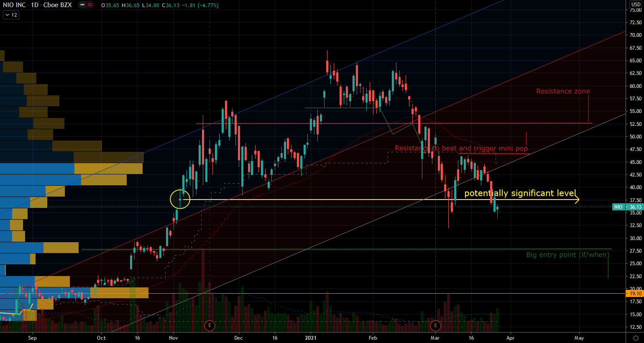The width and height of the screenshot is (644, 343).
Task: Click the high value H36.65 in the legend
Action: pos(130,5)
